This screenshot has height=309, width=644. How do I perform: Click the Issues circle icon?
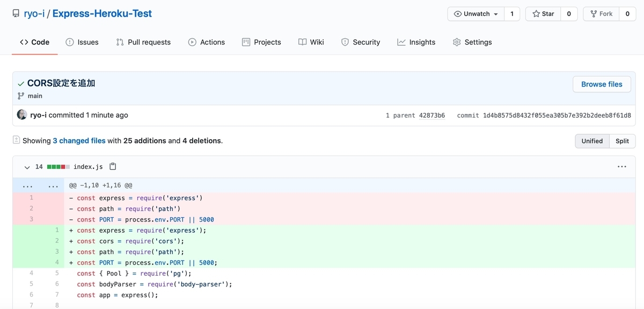point(70,42)
